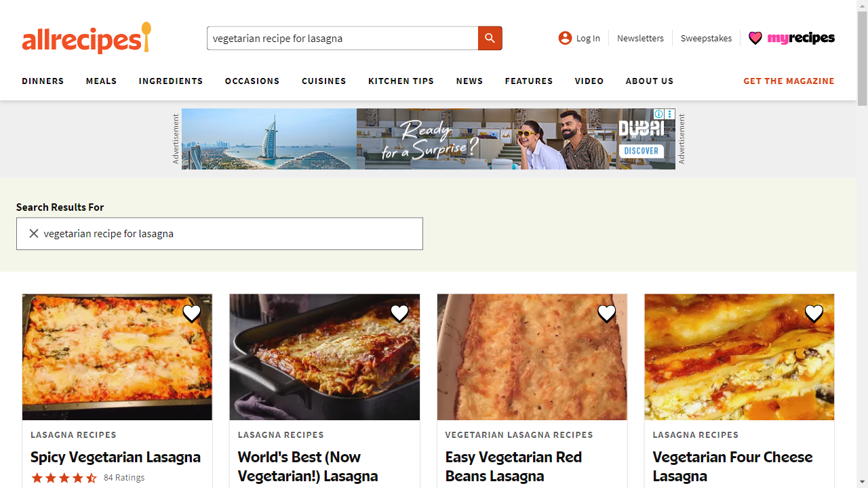The height and width of the screenshot is (488, 868).
Task: Open Vegetarian Four Cheese Lasagna title
Action: click(732, 466)
